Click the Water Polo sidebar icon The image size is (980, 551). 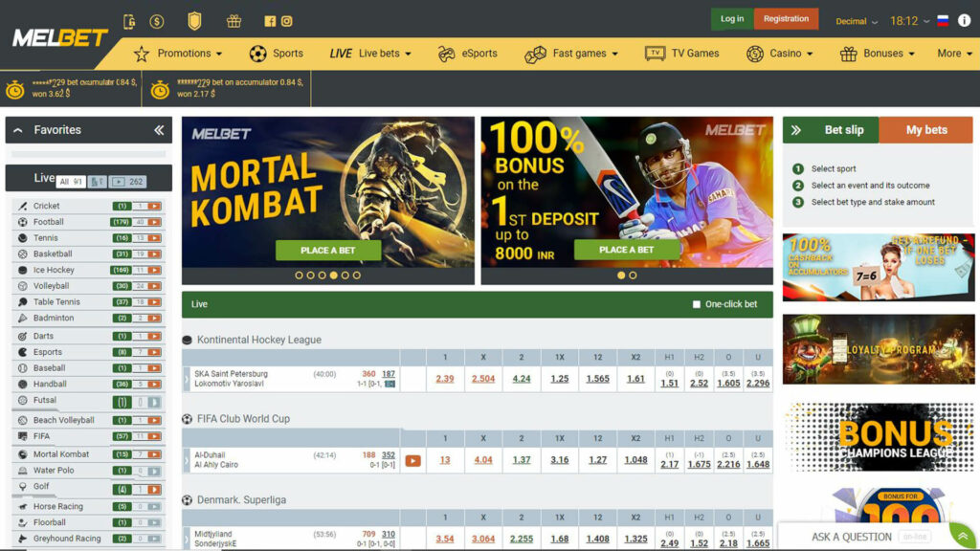pos(23,471)
